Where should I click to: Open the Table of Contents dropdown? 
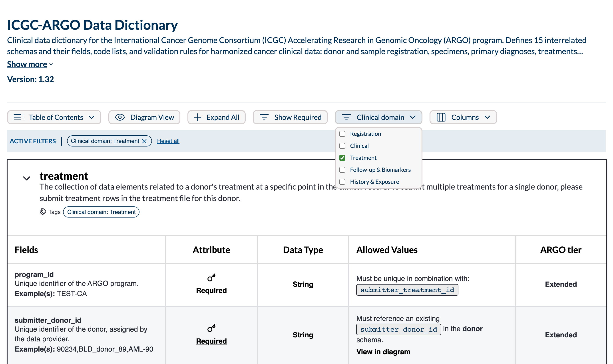click(x=54, y=117)
